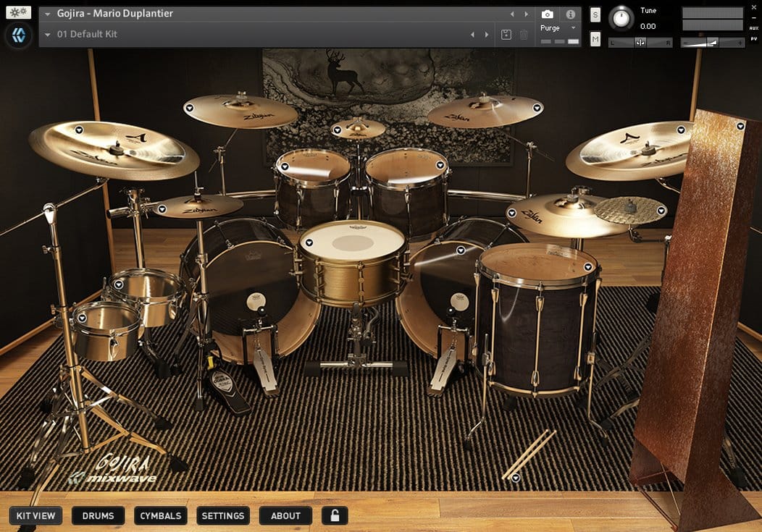Mute the instrument with the M button
Image resolution: width=762 pixels, height=532 pixels.
(x=595, y=41)
